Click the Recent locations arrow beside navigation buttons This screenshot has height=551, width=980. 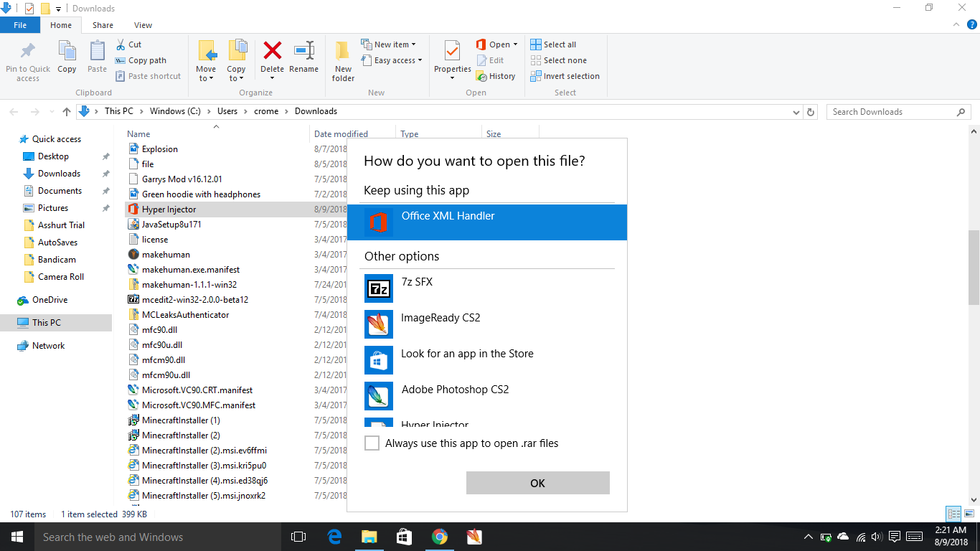[51, 112]
